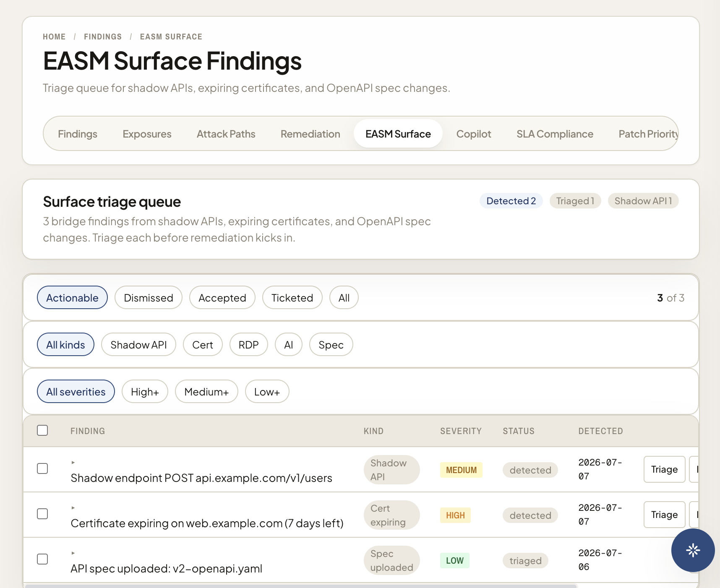Click the STATUS column header
This screenshot has width=720, height=588.
519,431
